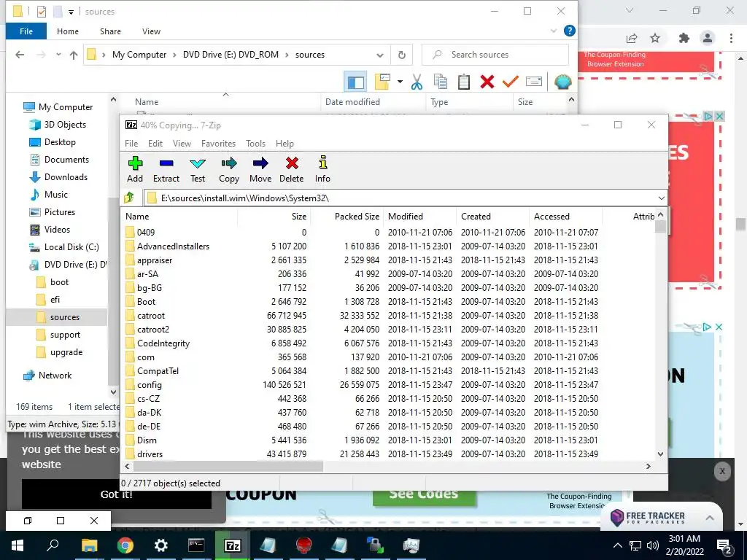Click the Windows Start button
Screen dimensions: 747x560
(x=18, y=545)
